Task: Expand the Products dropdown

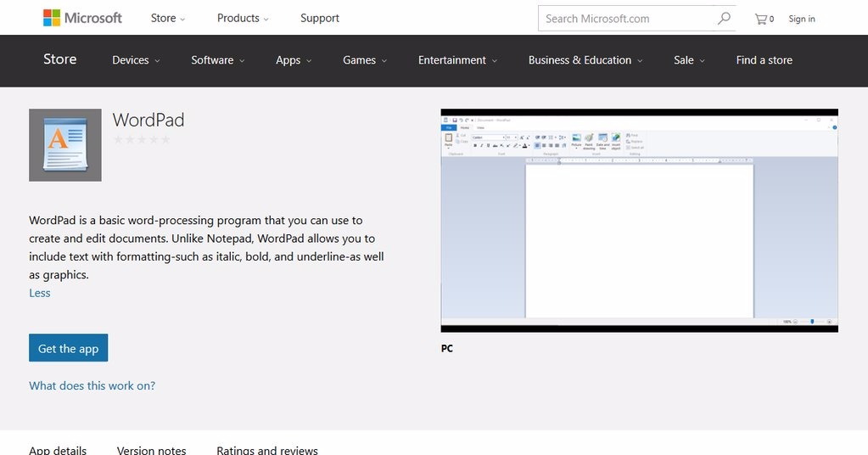Action: tap(243, 18)
